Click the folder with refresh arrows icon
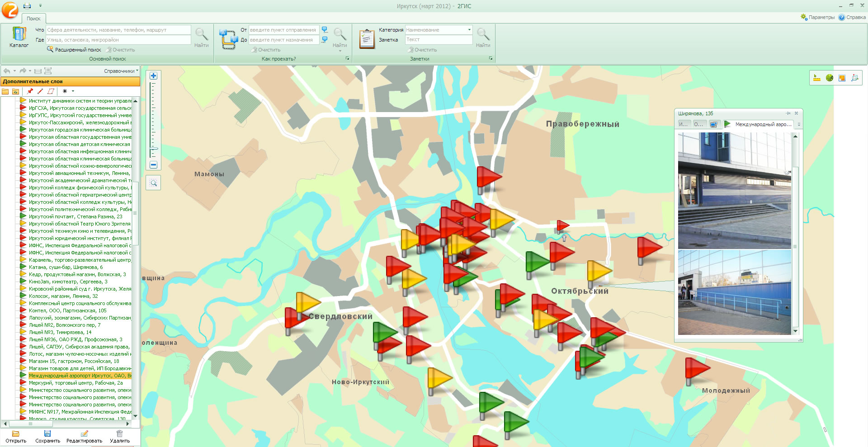 (15, 91)
